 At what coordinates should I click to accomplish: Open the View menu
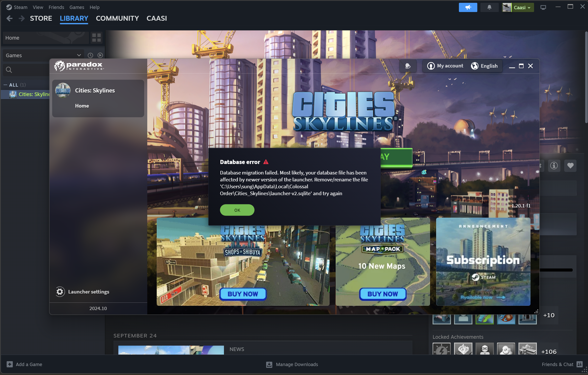(x=38, y=7)
